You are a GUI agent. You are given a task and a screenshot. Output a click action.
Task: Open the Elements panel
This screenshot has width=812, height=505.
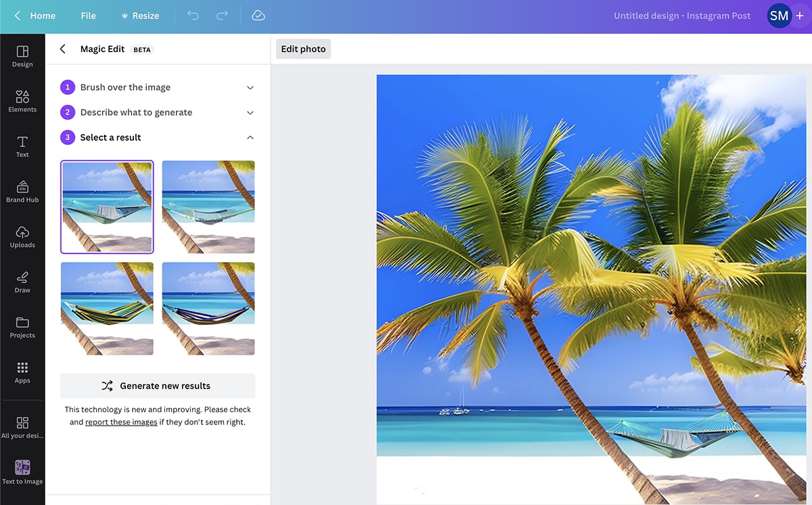(22, 101)
